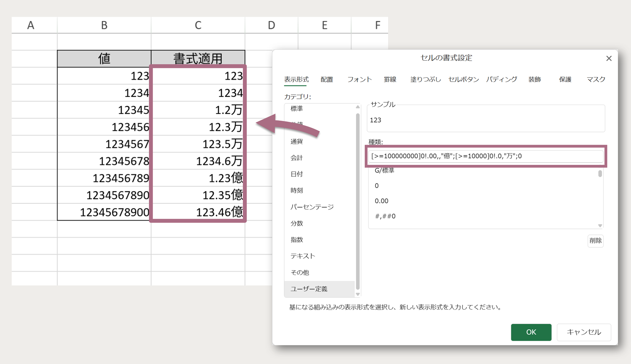Screen dimensions: 631x364
Task: Select column B header
Action: click(x=104, y=25)
